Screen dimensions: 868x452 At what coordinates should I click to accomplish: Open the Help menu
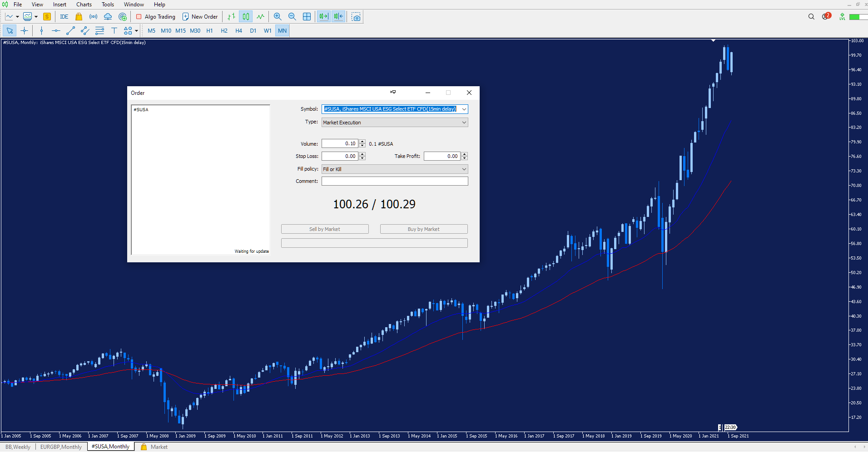[x=159, y=5]
